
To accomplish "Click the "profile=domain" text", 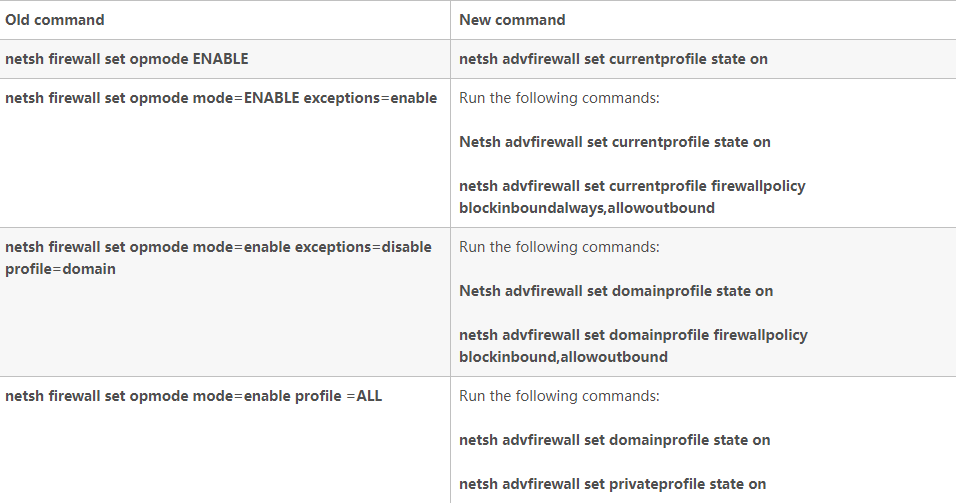I will point(60,269).
